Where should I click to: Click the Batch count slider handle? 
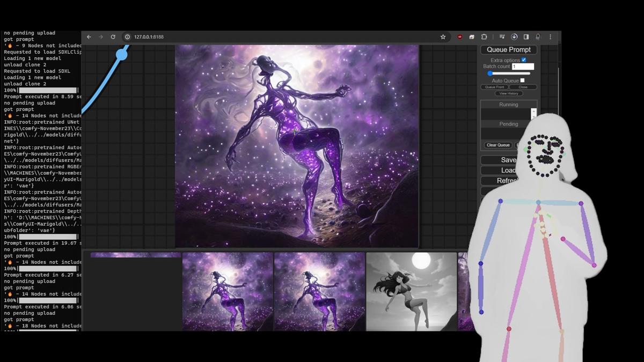tap(490, 73)
